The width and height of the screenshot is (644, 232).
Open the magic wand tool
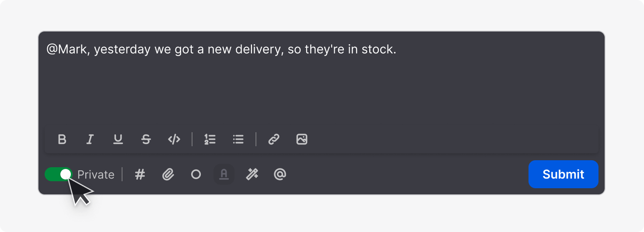point(252,175)
